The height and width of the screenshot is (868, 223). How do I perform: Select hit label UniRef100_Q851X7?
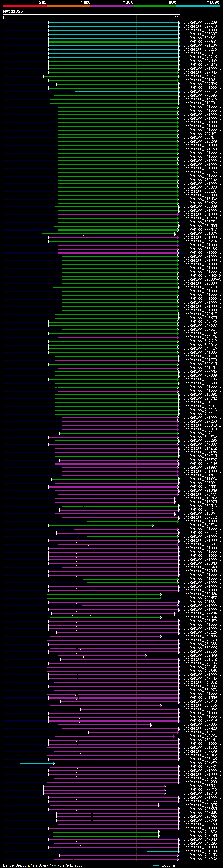tap(200, 406)
